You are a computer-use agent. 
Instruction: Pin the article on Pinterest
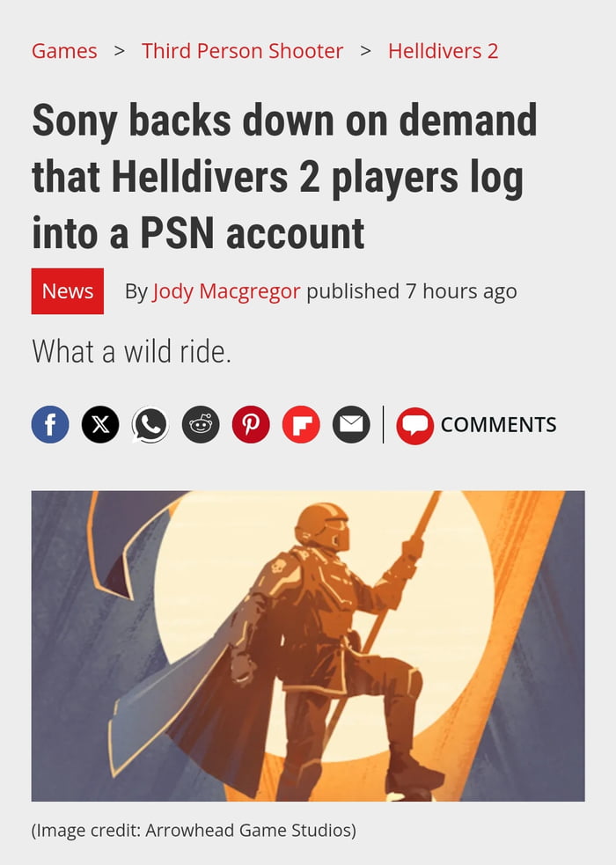tap(251, 424)
